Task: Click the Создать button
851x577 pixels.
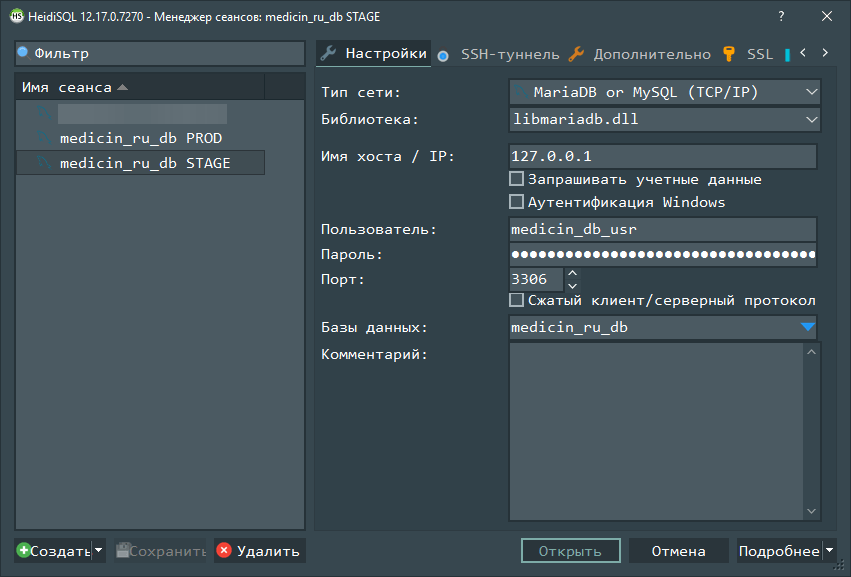Action: pos(53,551)
